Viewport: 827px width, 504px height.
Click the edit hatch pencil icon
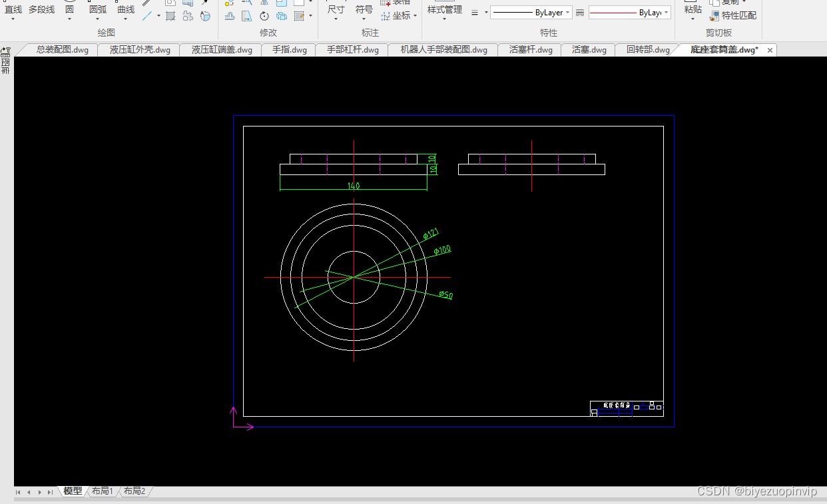point(299,15)
